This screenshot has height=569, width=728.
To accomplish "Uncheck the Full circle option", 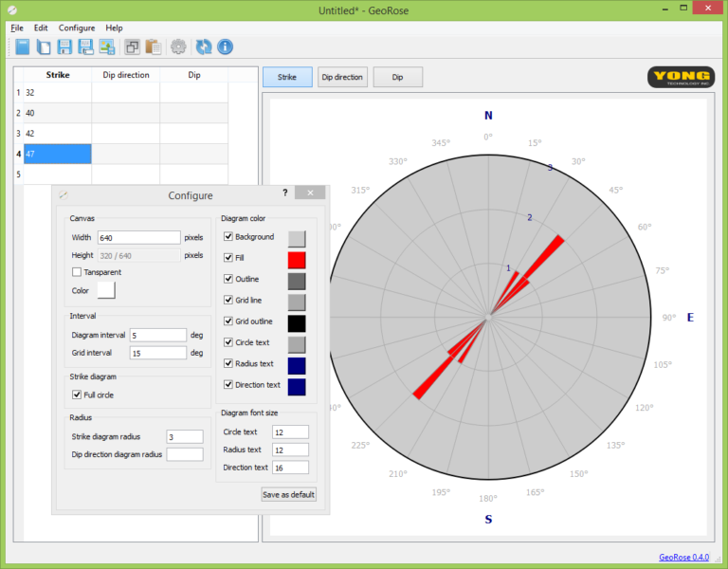I will click(x=77, y=395).
